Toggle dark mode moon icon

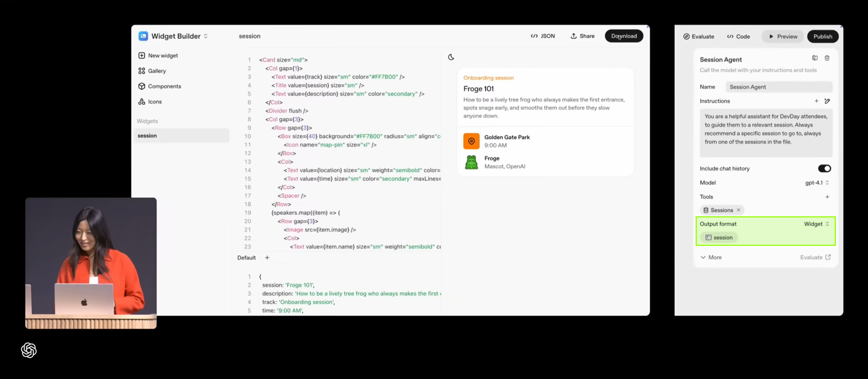[x=451, y=57]
